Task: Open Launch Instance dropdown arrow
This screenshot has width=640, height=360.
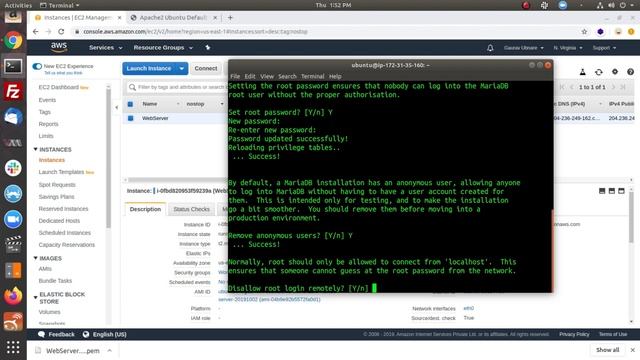Action: [182, 69]
